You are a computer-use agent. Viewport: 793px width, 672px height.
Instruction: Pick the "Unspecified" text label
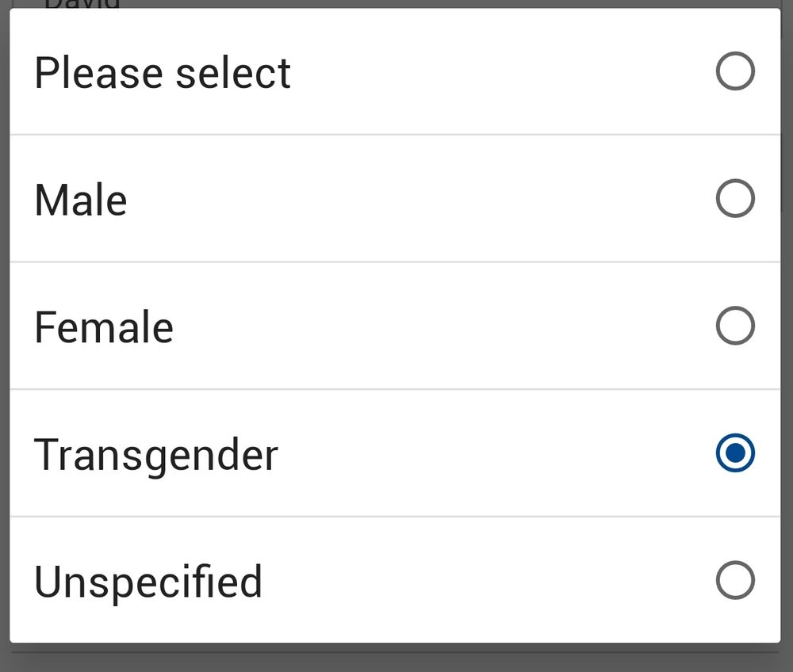pos(148,582)
